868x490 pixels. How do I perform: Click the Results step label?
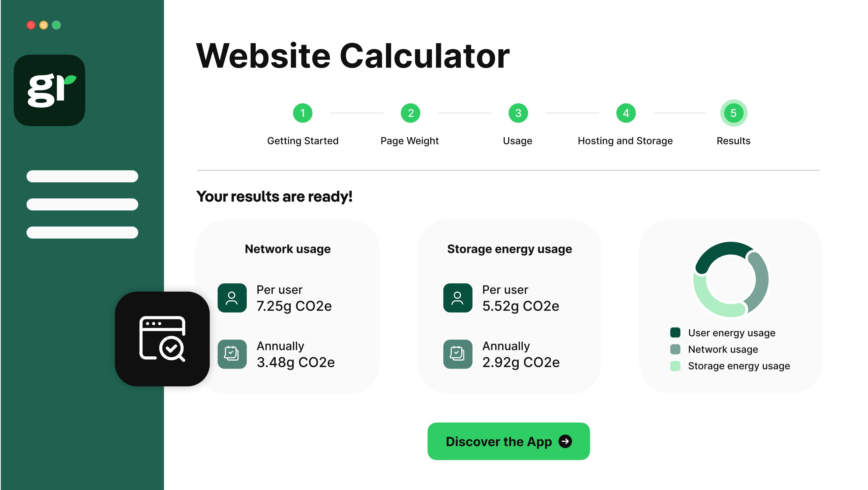pyautogui.click(x=733, y=141)
